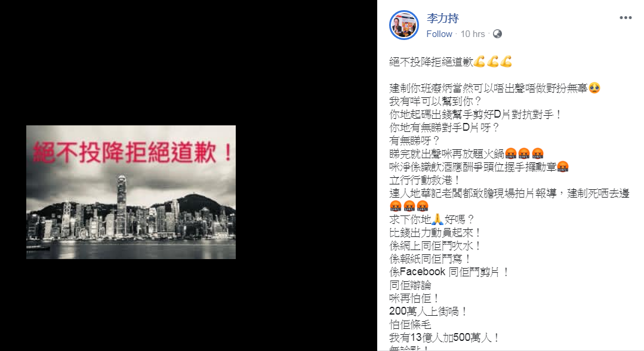Screen dimensions: 644x351
Task: Click the line mentioning Facebook 同佢鬥剪片
Action: point(449,272)
